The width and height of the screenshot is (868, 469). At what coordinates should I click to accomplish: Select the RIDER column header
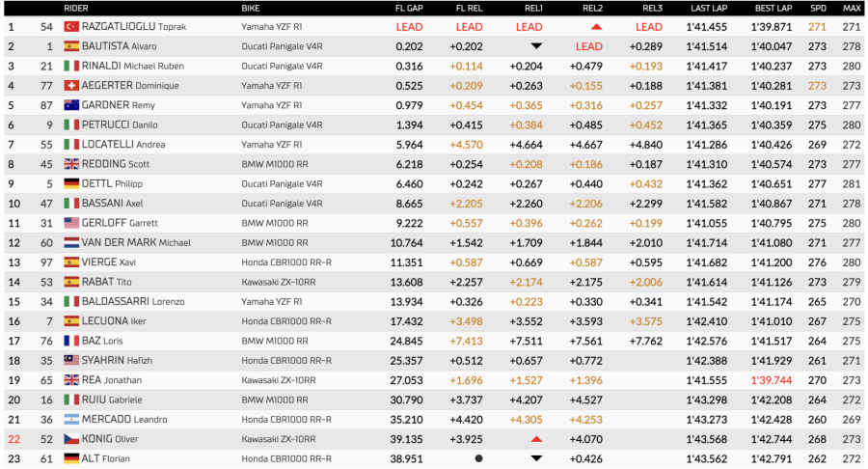(x=76, y=8)
